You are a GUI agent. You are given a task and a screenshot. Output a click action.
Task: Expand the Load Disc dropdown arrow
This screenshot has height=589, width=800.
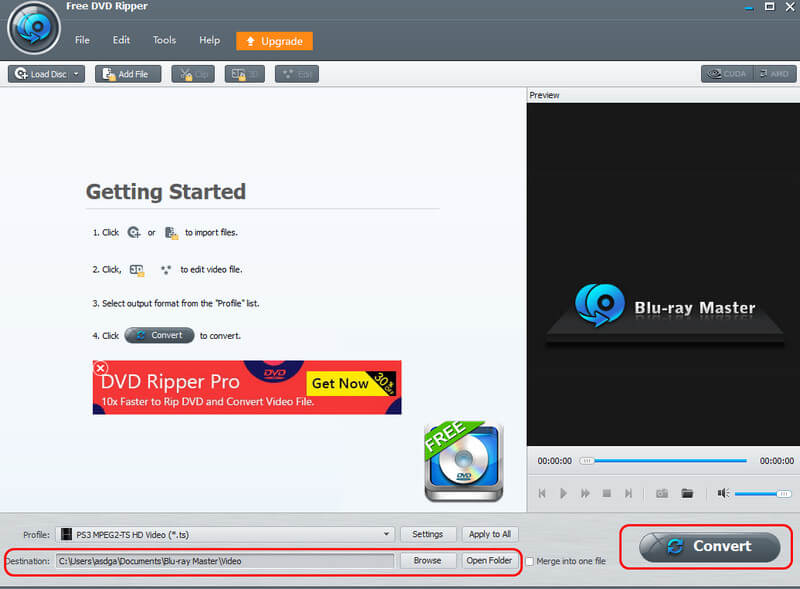77,74
